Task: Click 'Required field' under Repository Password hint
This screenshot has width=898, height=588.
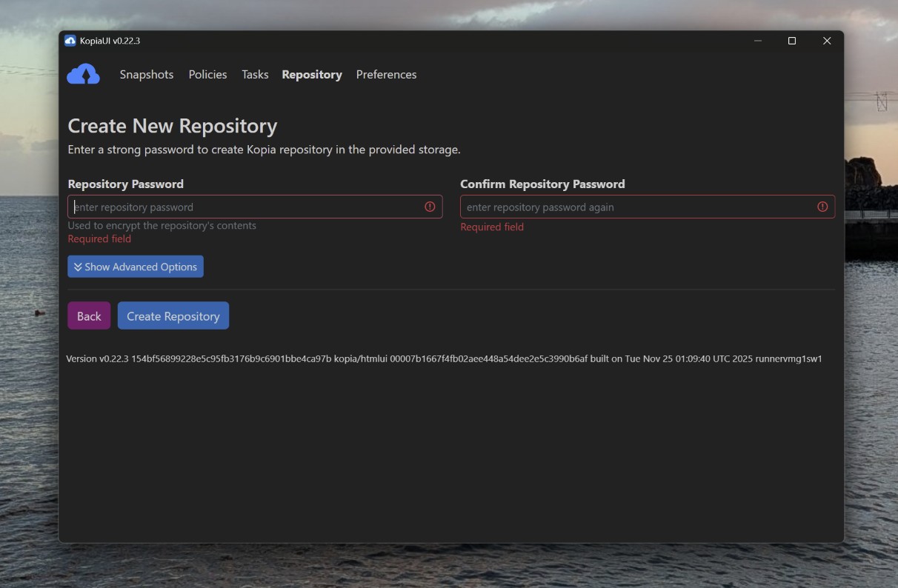Action: 99,238
